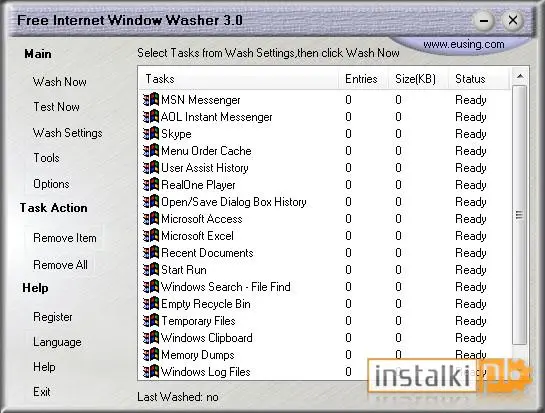
Task: Exit the application via Exit
Action: coord(42,392)
